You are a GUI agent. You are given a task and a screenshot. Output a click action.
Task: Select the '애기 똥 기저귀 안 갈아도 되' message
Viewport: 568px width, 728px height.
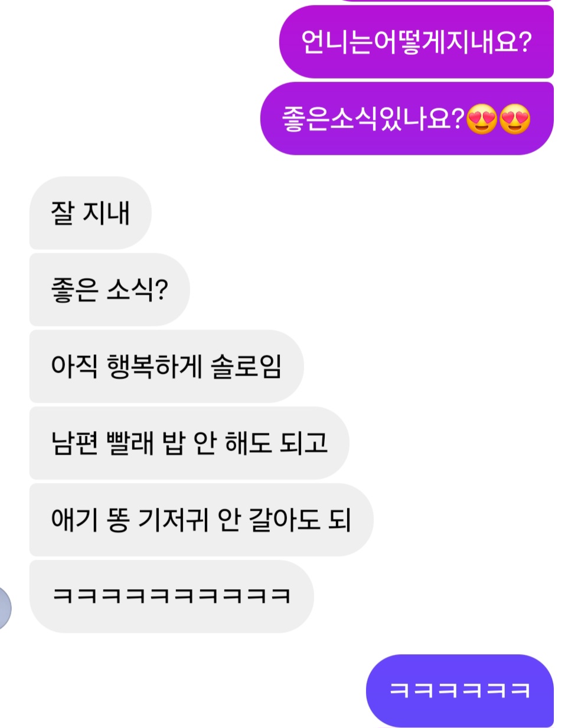pyautogui.click(x=201, y=520)
